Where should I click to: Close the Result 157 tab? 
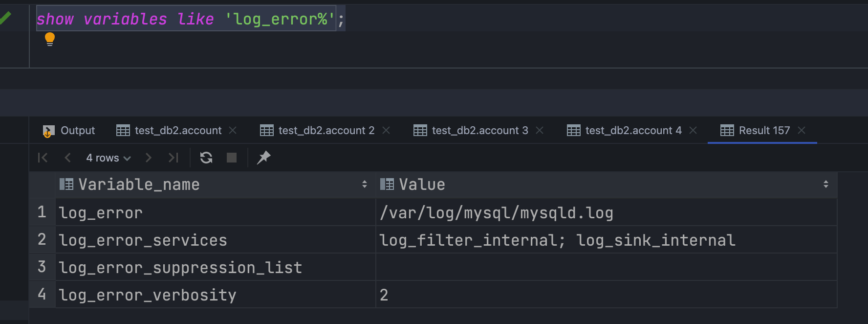802,130
